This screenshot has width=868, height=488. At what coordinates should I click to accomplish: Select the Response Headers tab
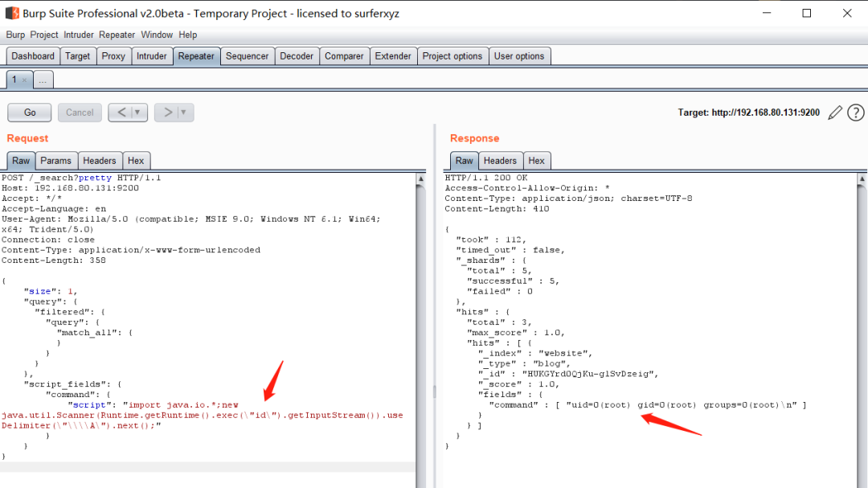(500, 161)
